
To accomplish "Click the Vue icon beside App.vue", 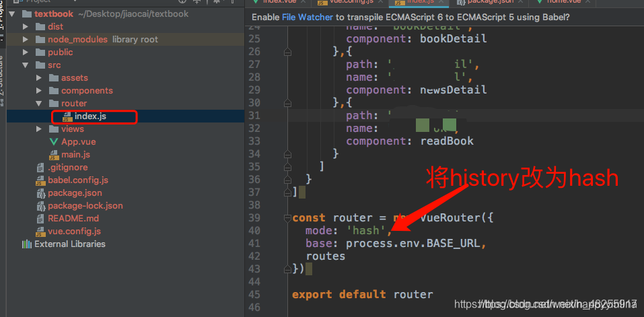I will pyautogui.click(x=54, y=142).
